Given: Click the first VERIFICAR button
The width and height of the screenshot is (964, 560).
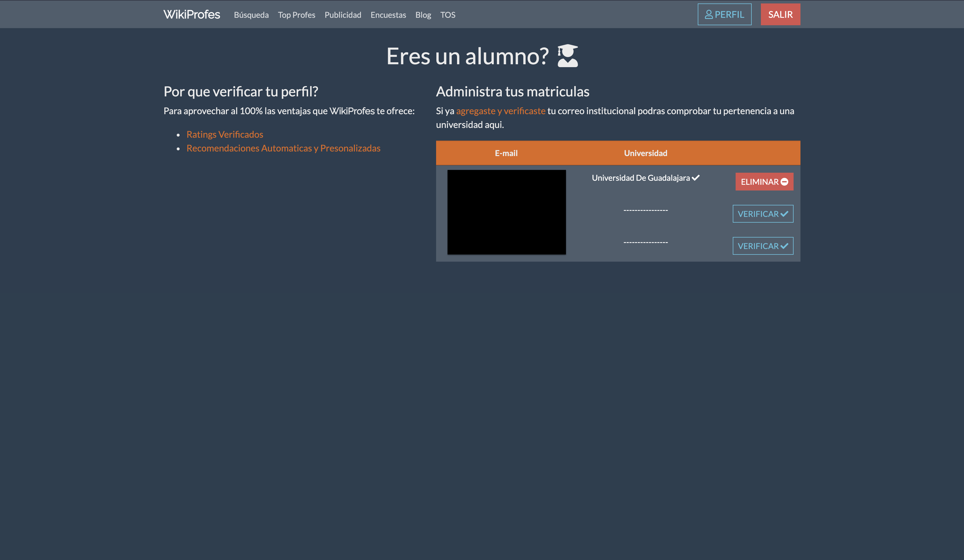Looking at the screenshot, I should [763, 214].
